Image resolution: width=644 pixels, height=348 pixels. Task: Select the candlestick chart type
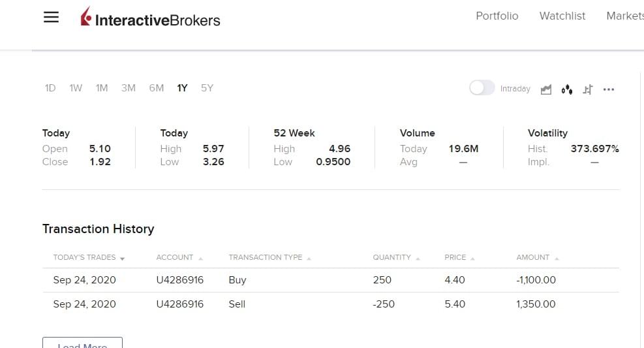click(x=567, y=89)
